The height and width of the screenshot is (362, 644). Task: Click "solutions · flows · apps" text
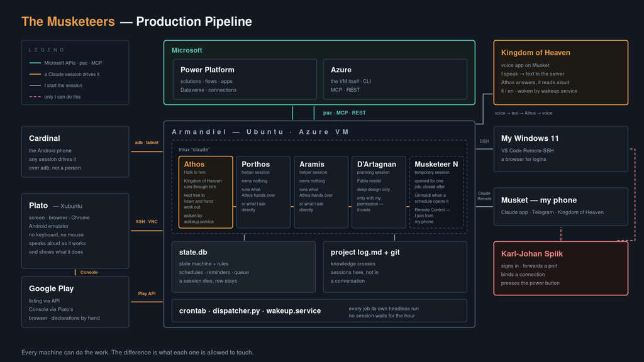[x=206, y=81]
